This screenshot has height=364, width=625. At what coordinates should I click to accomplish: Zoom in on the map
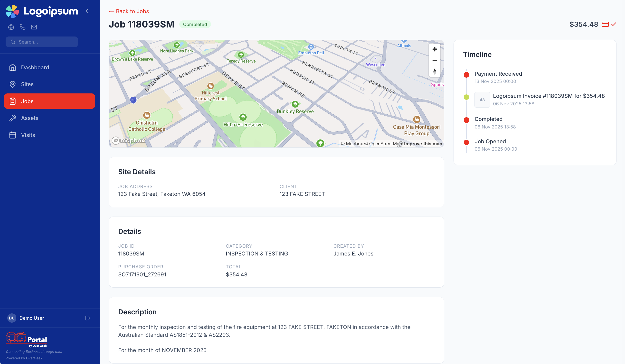tap(435, 49)
